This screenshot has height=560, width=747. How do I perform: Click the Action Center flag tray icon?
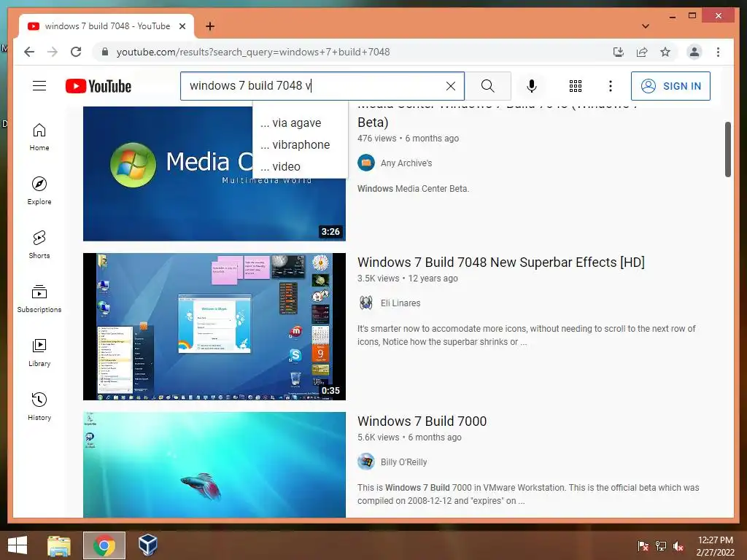tap(643, 546)
